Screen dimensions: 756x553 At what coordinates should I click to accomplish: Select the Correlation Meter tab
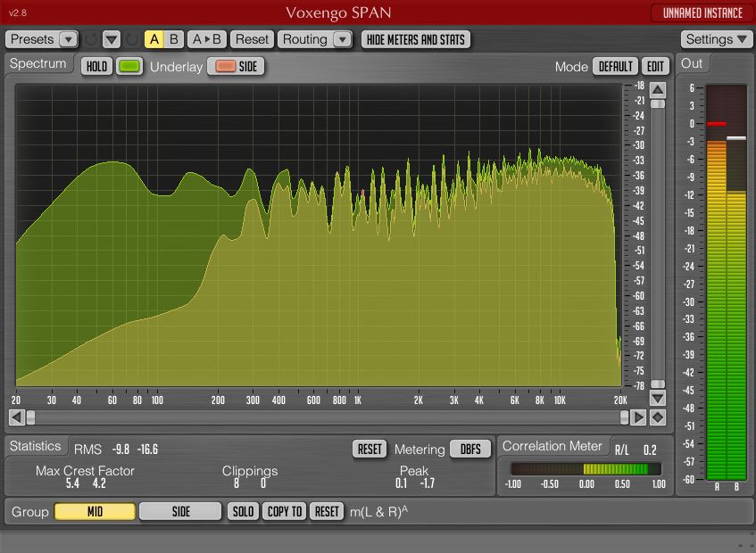tap(552, 446)
